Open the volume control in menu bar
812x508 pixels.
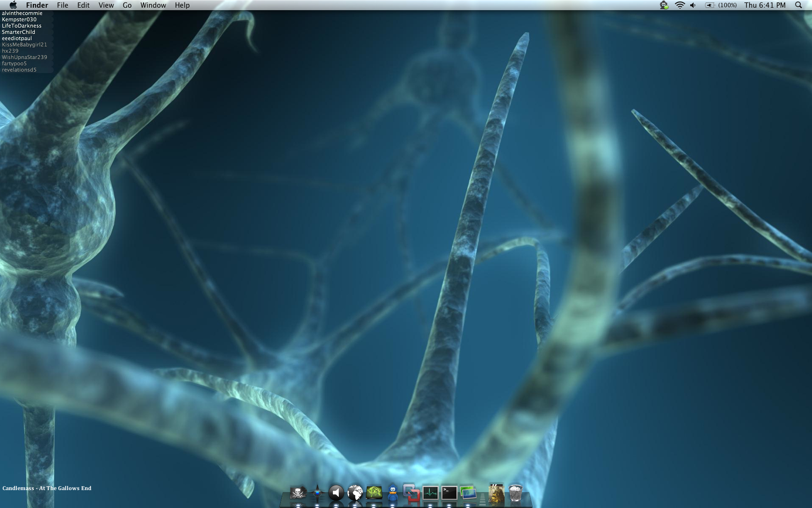pyautogui.click(x=693, y=5)
